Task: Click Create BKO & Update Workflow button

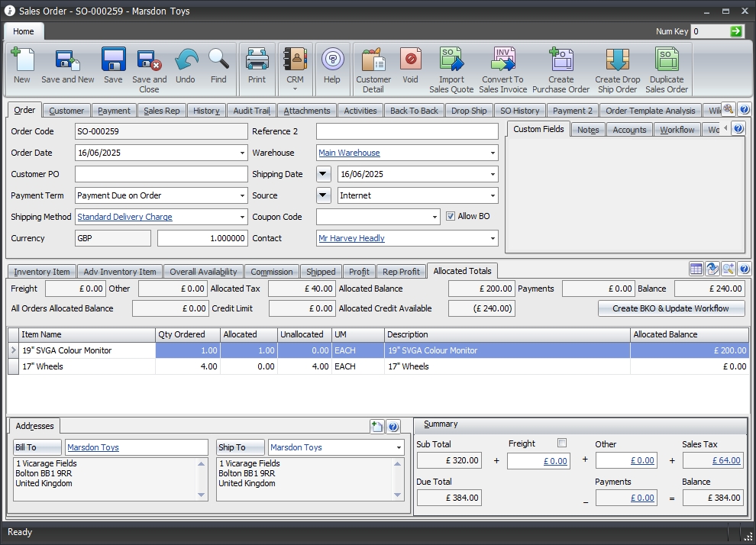Action: (x=670, y=308)
